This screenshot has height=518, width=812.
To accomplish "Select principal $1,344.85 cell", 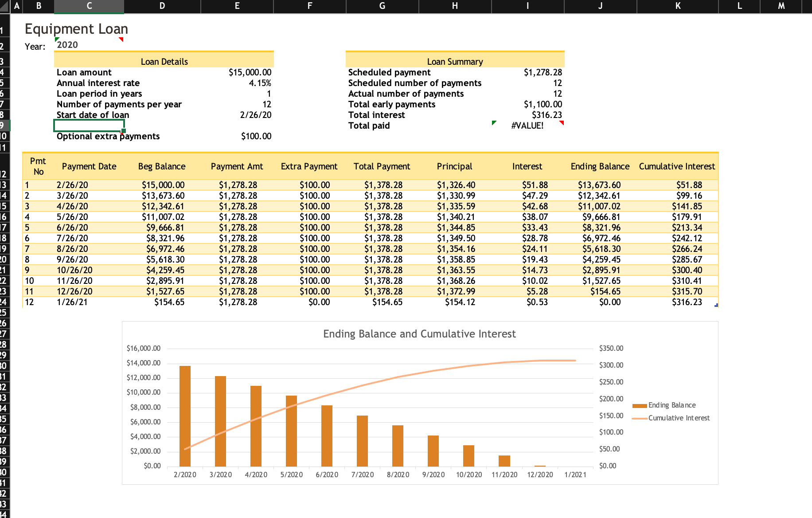I will tap(456, 228).
